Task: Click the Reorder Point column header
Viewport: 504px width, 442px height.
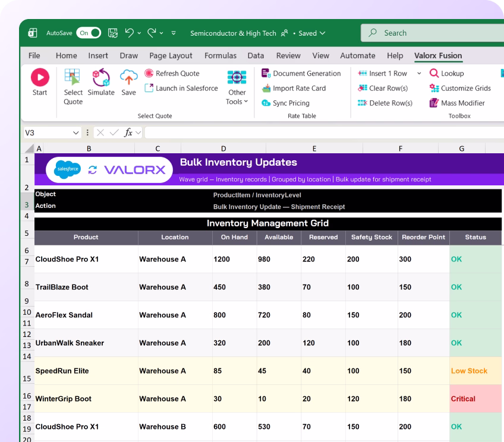Action: (423, 237)
